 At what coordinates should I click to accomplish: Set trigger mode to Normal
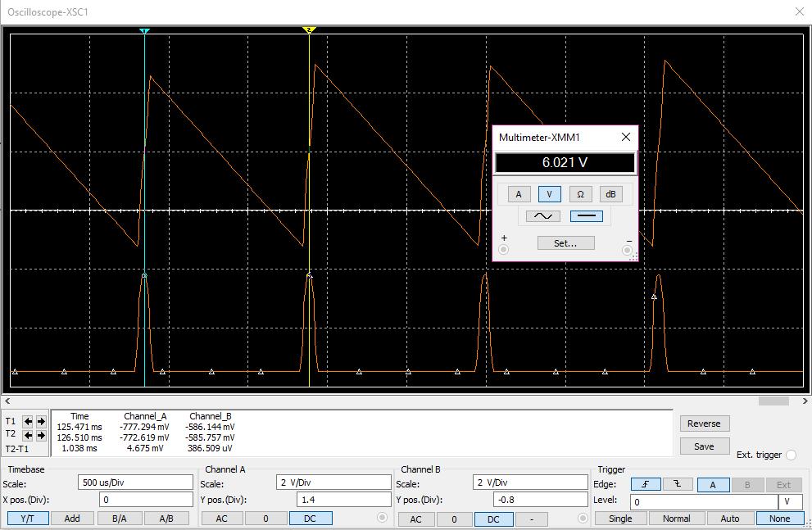point(676,518)
